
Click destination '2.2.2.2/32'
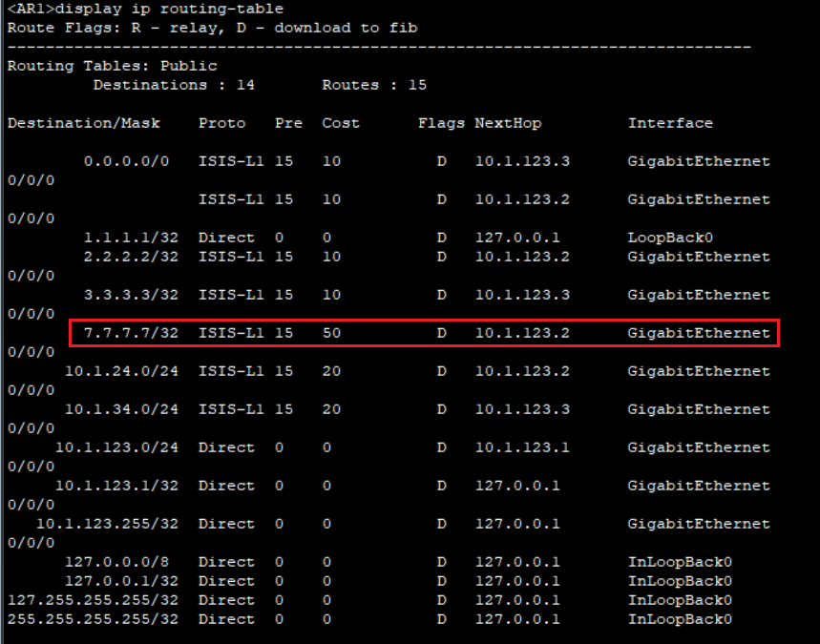(131, 257)
